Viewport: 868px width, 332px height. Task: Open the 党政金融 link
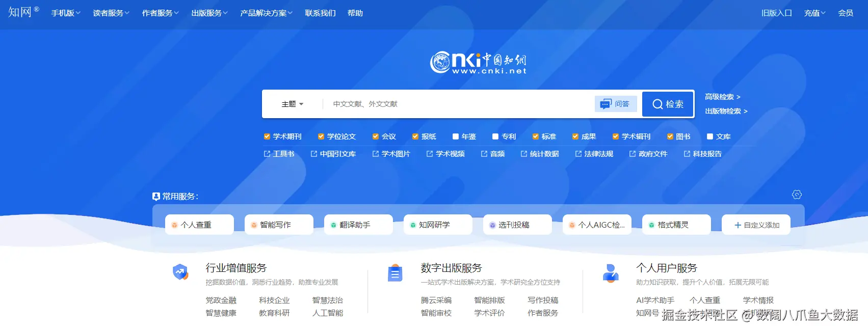pyautogui.click(x=221, y=300)
